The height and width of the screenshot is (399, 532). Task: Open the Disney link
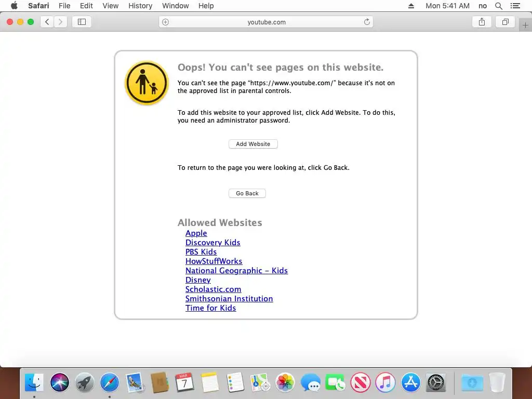tap(198, 280)
